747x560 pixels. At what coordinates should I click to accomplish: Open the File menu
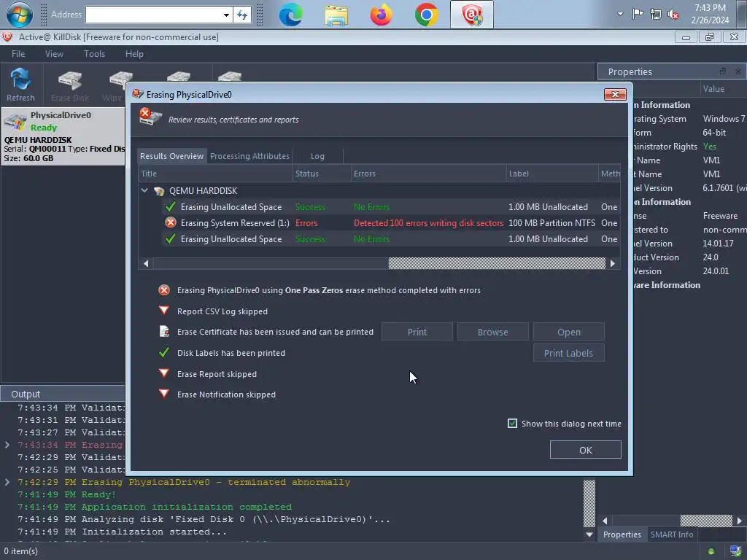18,54
